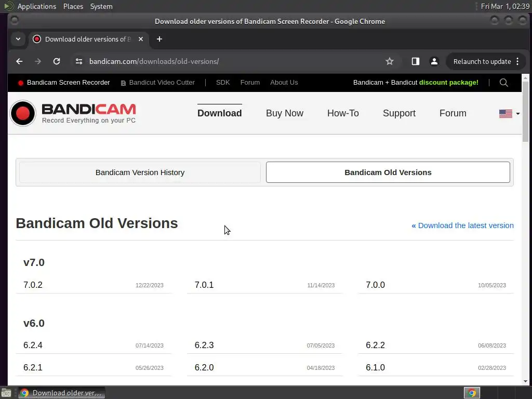
Task: Open the System menu
Action: point(101,6)
